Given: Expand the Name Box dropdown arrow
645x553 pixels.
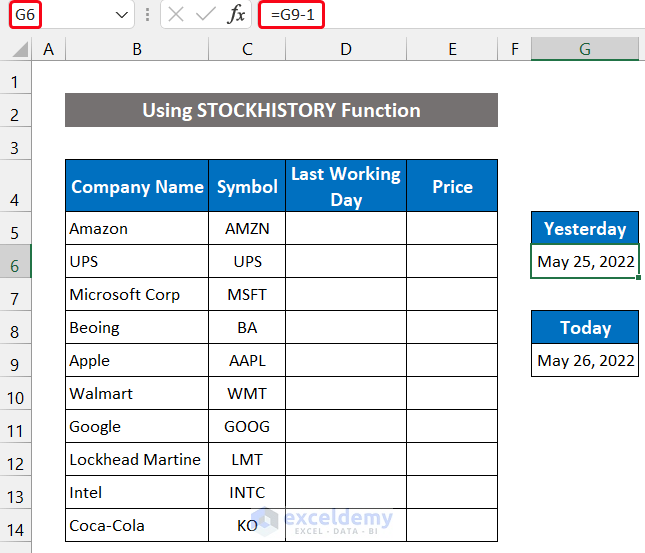Looking at the screenshot, I should 123,15.
